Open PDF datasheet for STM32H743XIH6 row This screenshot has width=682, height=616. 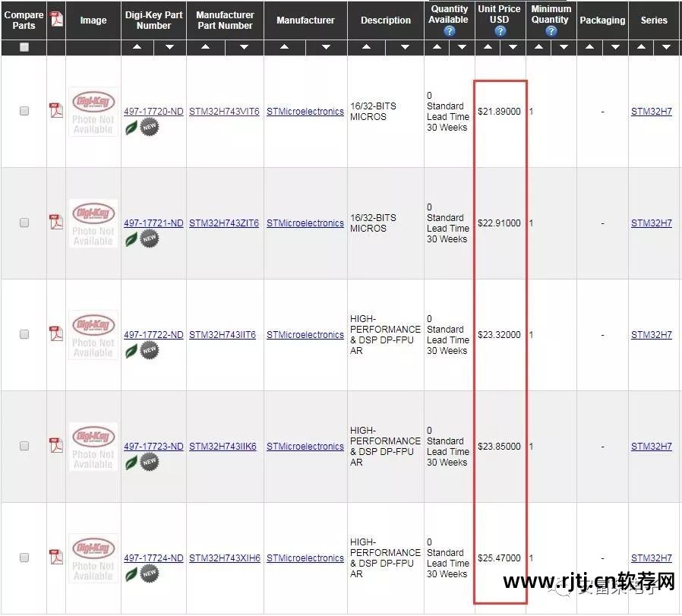click(55, 557)
